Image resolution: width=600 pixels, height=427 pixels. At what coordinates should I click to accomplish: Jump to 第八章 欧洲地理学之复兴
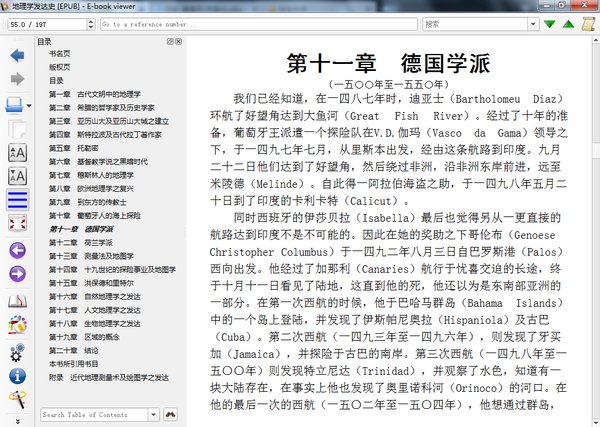pos(91,189)
